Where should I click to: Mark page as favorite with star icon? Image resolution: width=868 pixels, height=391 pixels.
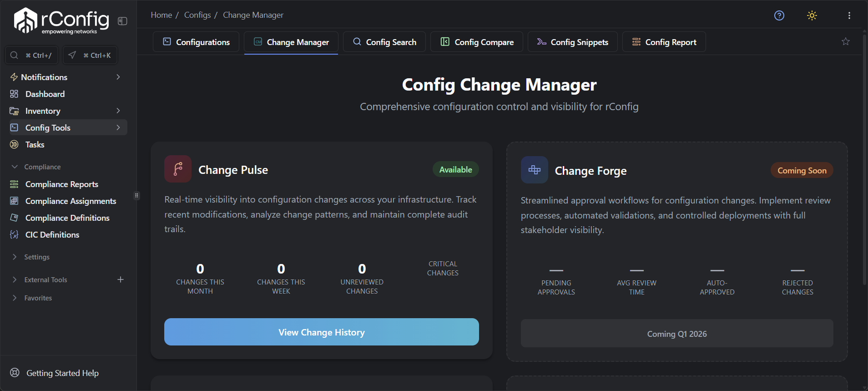pyautogui.click(x=846, y=41)
